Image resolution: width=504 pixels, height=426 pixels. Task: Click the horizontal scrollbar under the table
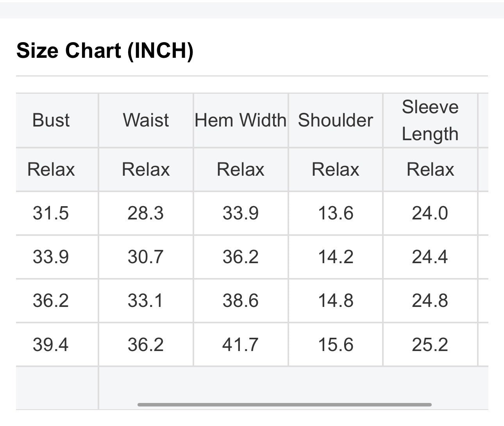click(284, 405)
